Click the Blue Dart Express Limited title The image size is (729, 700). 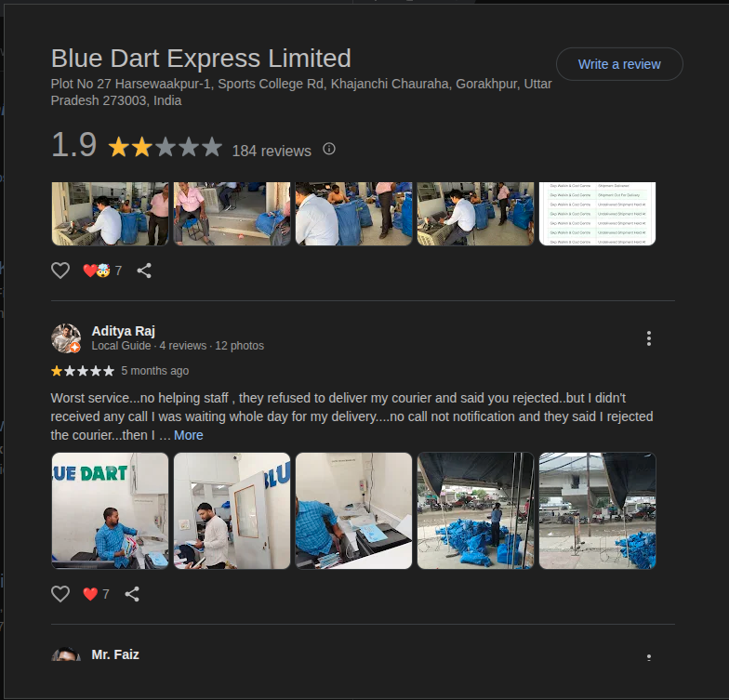(201, 58)
